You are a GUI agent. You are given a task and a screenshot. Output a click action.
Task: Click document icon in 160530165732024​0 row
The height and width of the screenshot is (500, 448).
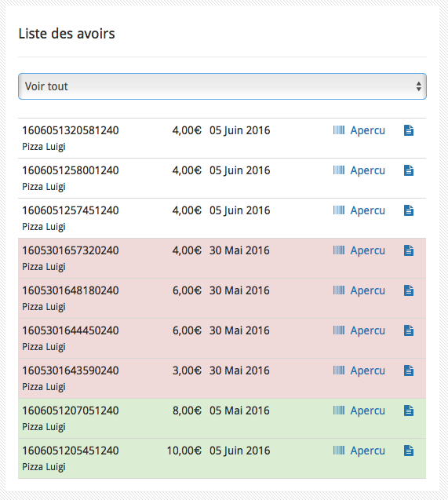coord(409,250)
